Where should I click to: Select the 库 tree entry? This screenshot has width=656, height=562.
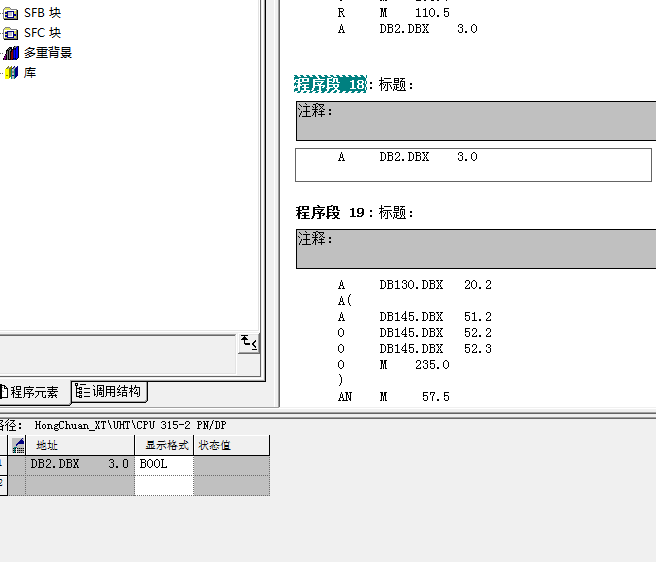tap(30, 72)
